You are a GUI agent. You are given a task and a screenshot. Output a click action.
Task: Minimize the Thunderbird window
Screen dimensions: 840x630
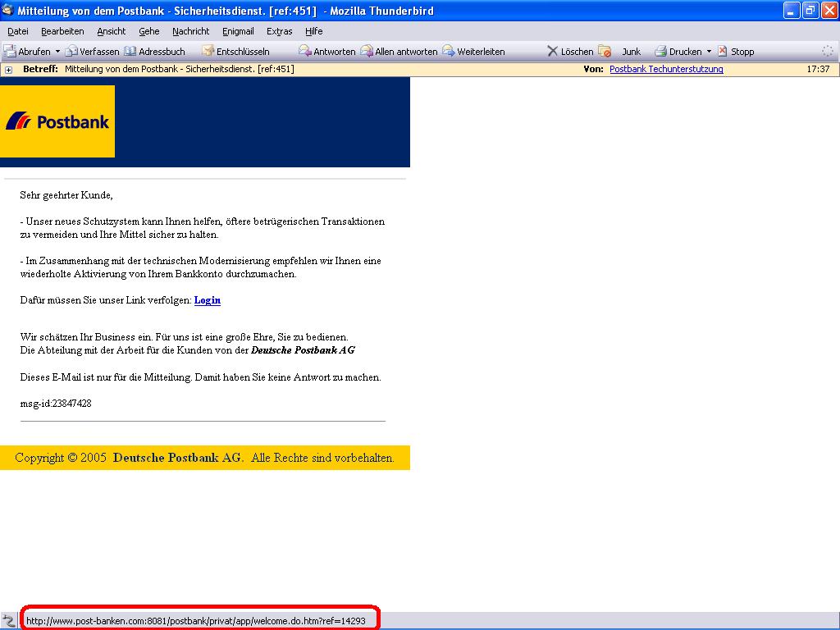(792, 11)
